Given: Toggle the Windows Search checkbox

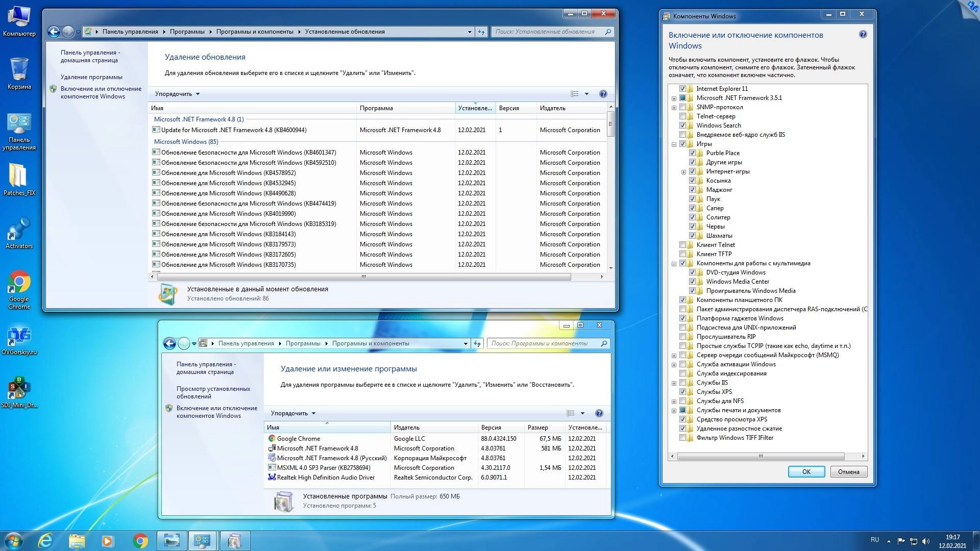Looking at the screenshot, I should (682, 126).
